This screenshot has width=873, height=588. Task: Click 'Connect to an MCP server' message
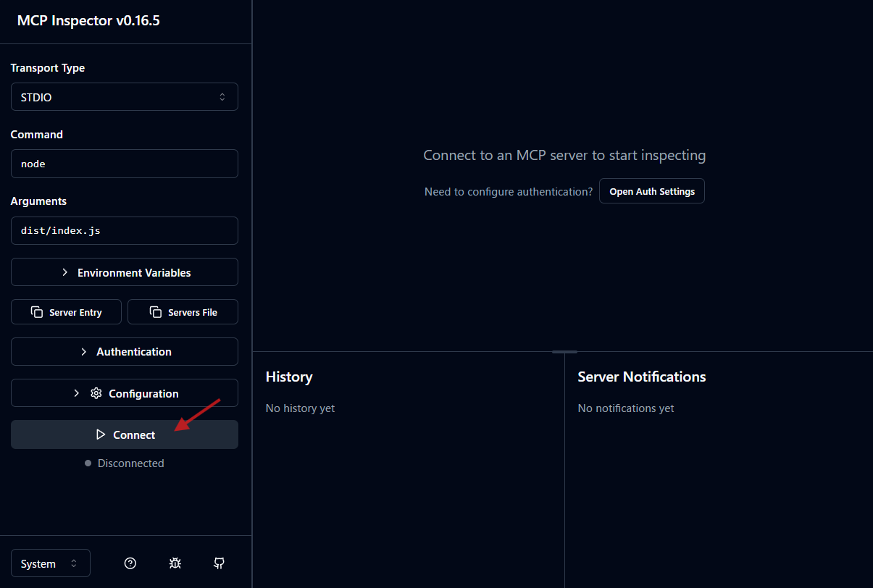click(564, 155)
